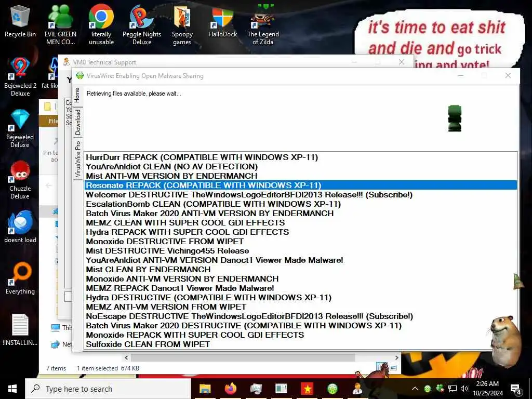Click the green men tray icon
This screenshot has width=532, height=399.
(x=440, y=389)
